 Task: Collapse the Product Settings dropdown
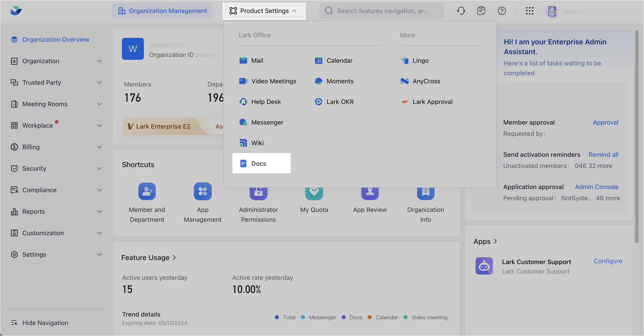click(x=264, y=11)
